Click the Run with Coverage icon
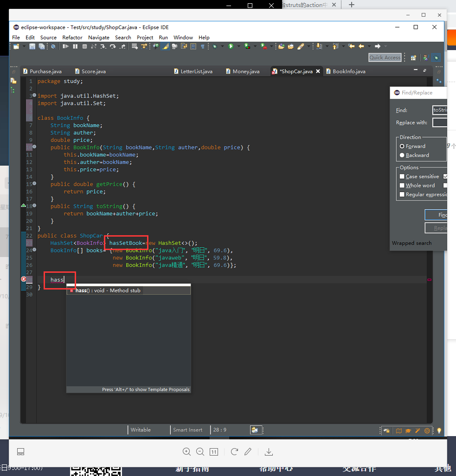Viewport: 456px width, 476px height. (247, 46)
